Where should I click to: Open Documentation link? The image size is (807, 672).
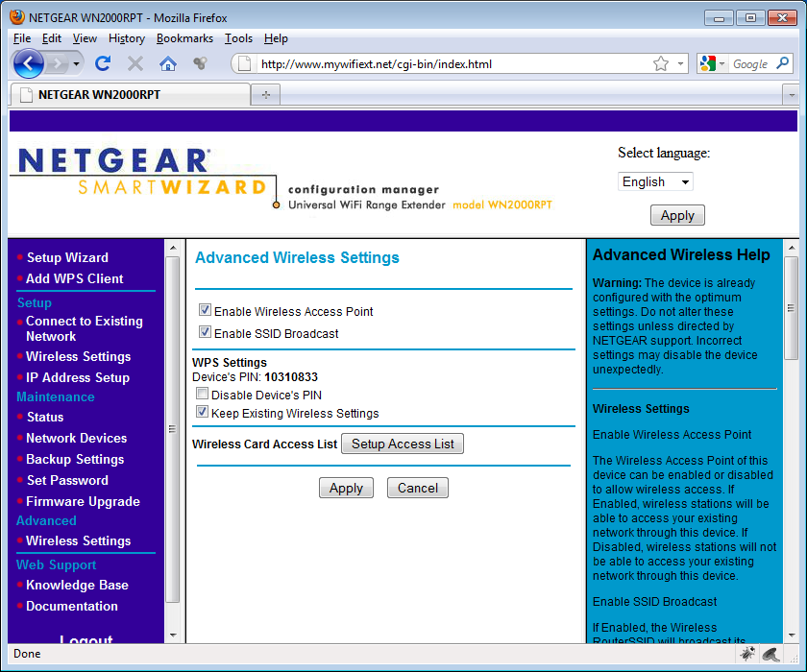click(72, 606)
